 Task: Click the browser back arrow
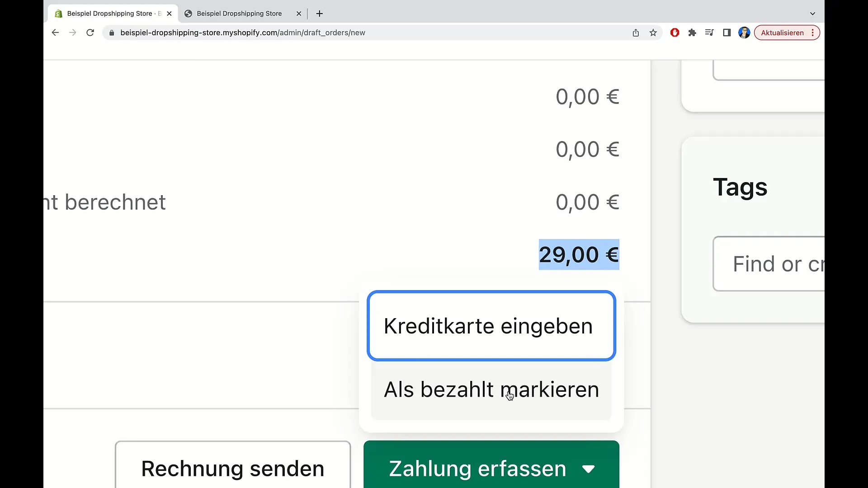55,33
